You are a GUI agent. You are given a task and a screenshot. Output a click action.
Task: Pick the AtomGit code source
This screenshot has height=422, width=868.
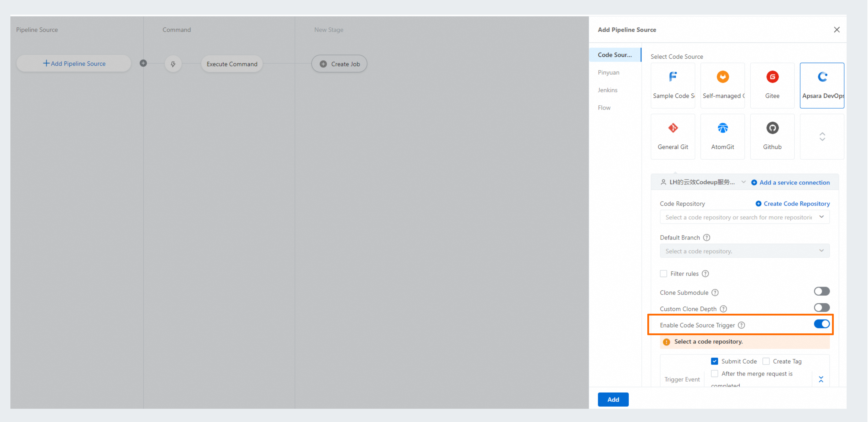pos(722,128)
